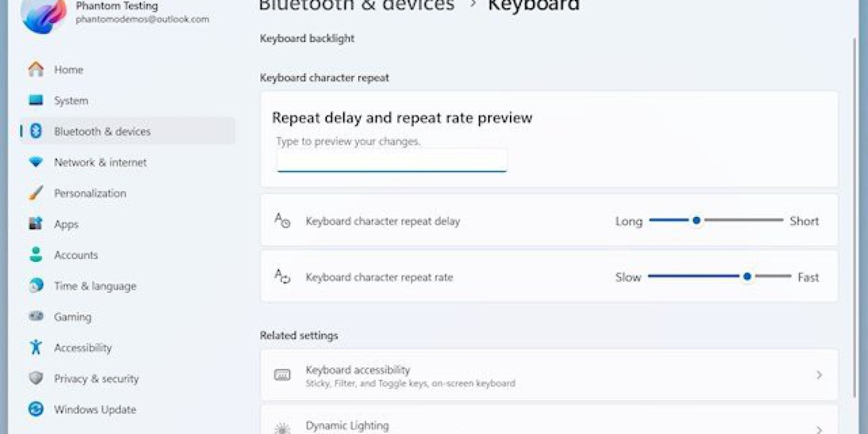Click the Gaming controller icon
Viewport: 868px width, 434px height.
point(35,317)
